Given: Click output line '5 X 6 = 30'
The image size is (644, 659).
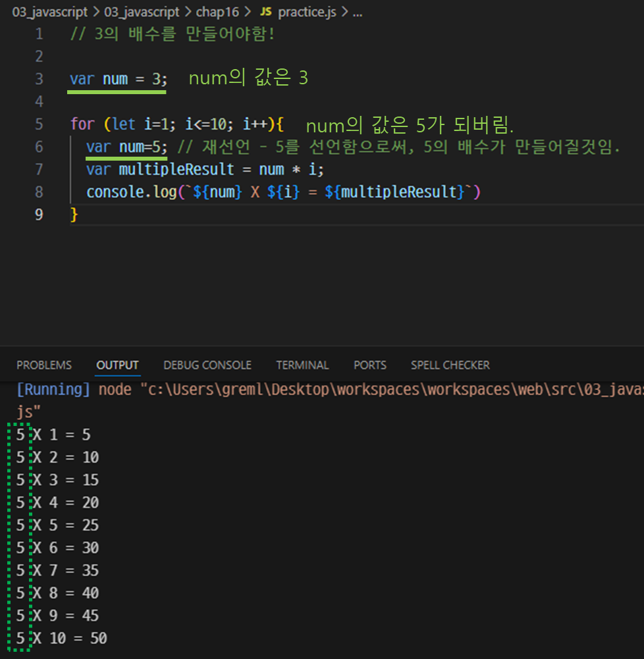Looking at the screenshot, I should [57, 548].
